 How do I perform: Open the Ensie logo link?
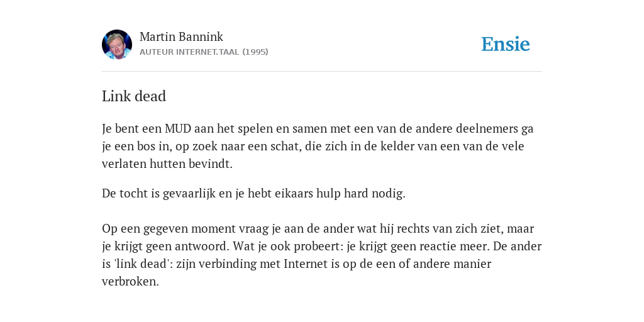(x=505, y=44)
